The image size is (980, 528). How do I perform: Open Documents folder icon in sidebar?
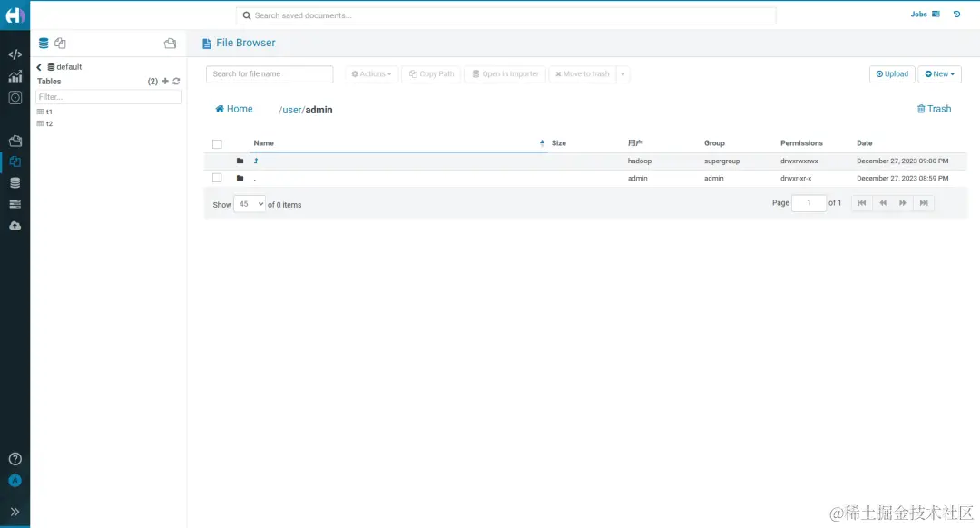[15, 141]
